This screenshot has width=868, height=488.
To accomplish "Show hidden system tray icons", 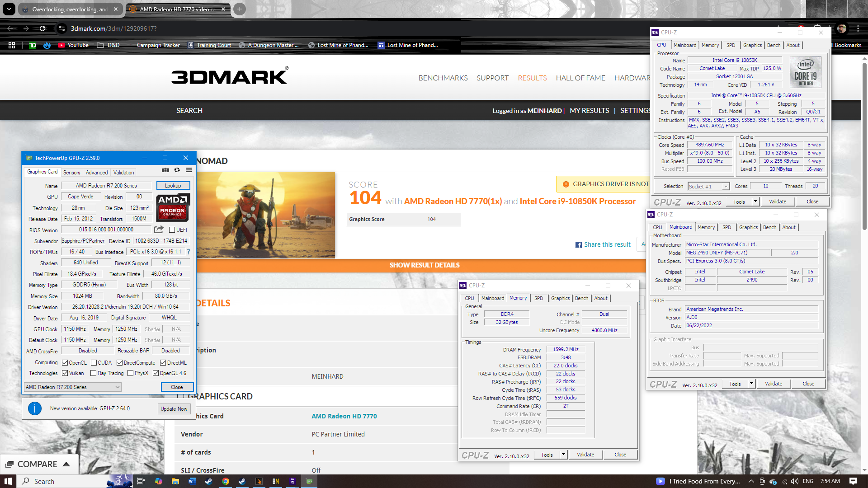I will [x=751, y=481].
